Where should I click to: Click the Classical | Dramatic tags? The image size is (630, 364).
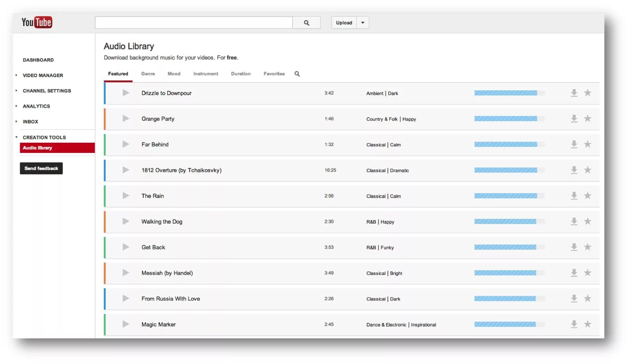click(387, 171)
